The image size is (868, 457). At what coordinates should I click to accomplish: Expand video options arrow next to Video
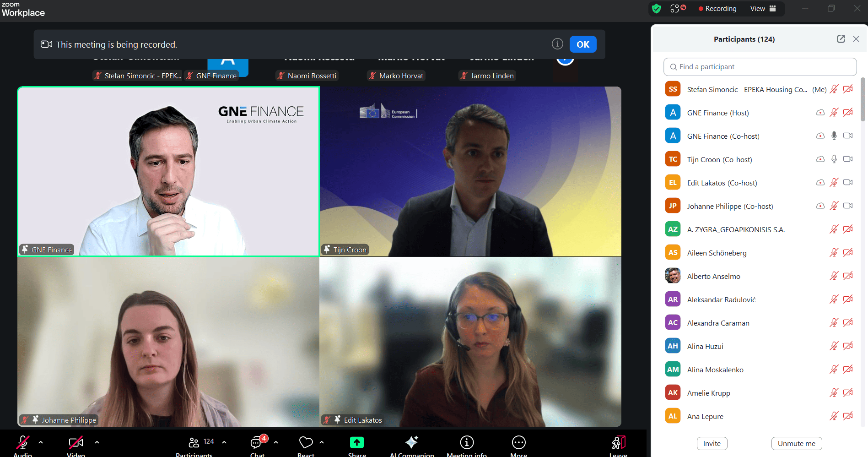(97, 442)
